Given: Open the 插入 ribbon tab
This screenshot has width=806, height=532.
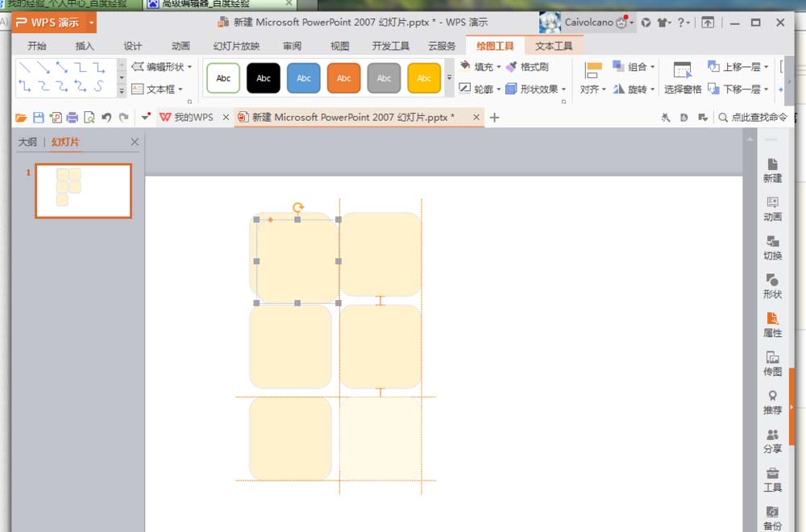Looking at the screenshot, I should pos(85,46).
